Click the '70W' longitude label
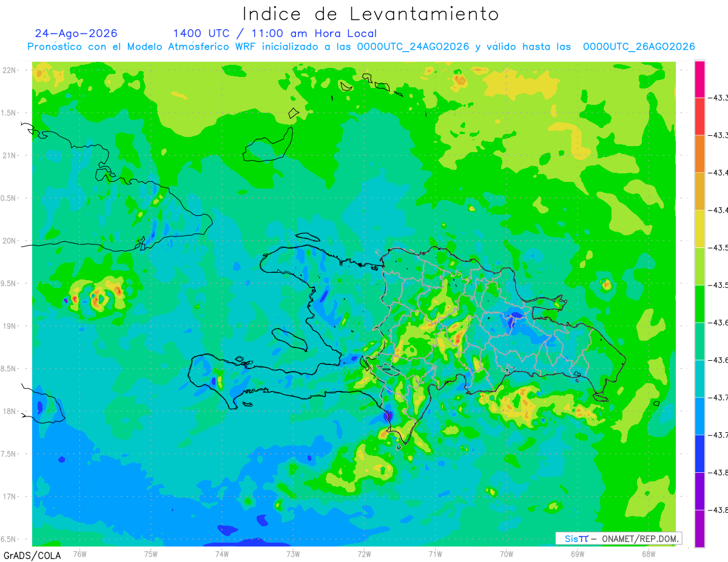 507,554
